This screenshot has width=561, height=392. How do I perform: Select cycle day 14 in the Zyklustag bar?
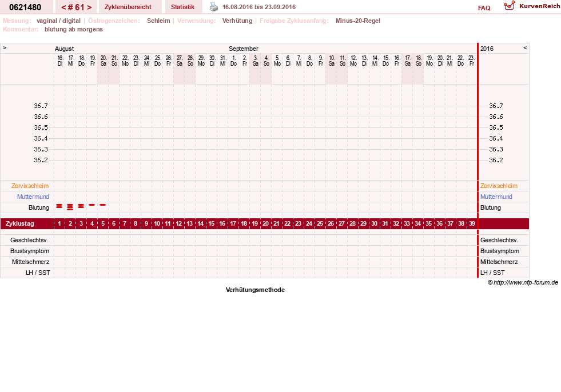200,223
